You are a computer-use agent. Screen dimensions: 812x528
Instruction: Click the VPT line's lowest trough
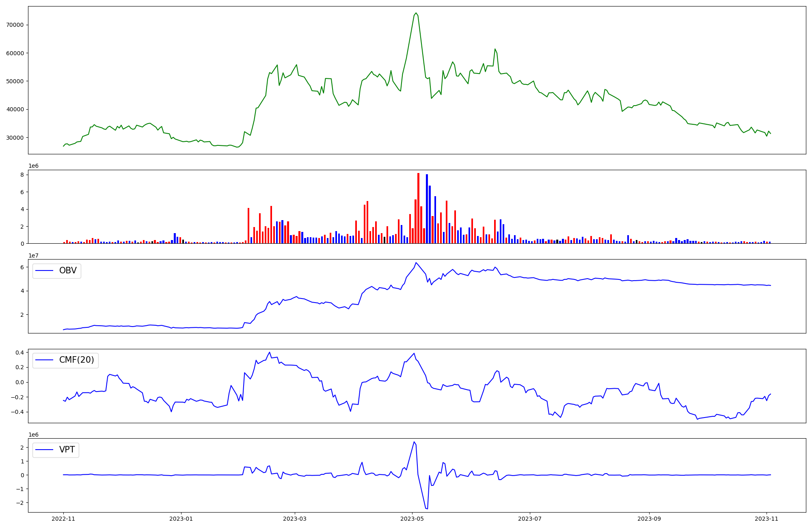tap(427, 509)
